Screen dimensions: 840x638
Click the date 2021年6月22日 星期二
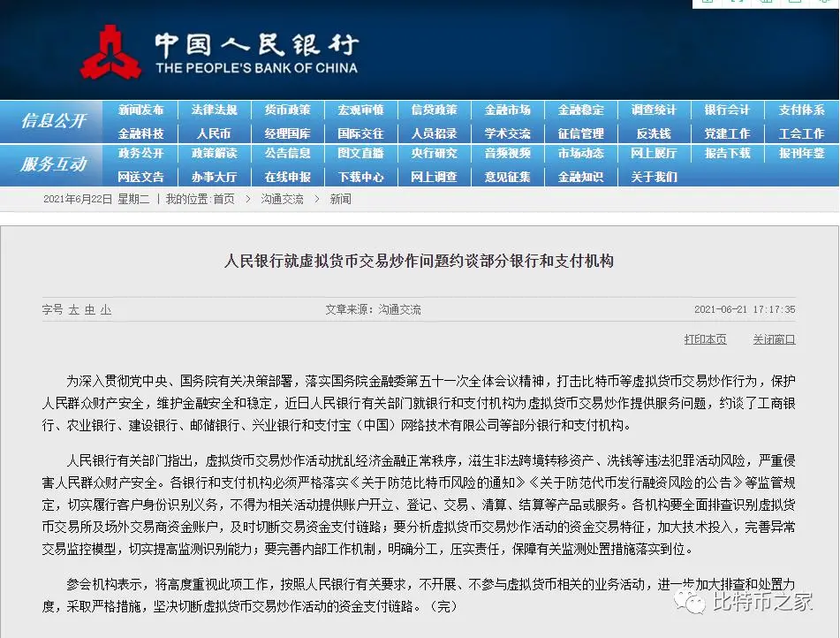coord(96,200)
